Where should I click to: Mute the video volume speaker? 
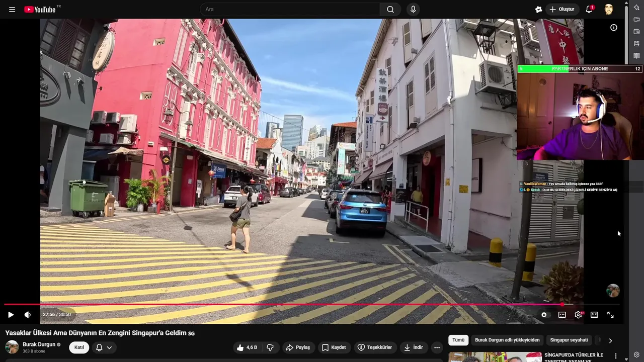[x=28, y=315]
